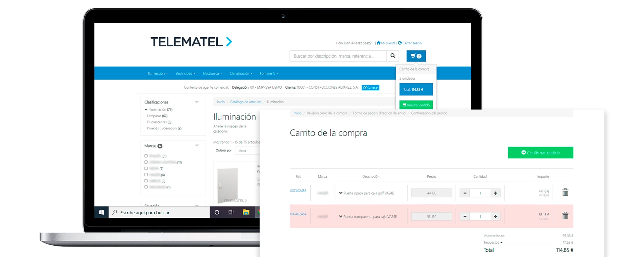Collapse the Clasificaciones panel arrow
The image size is (644, 257).
(197, 102)
